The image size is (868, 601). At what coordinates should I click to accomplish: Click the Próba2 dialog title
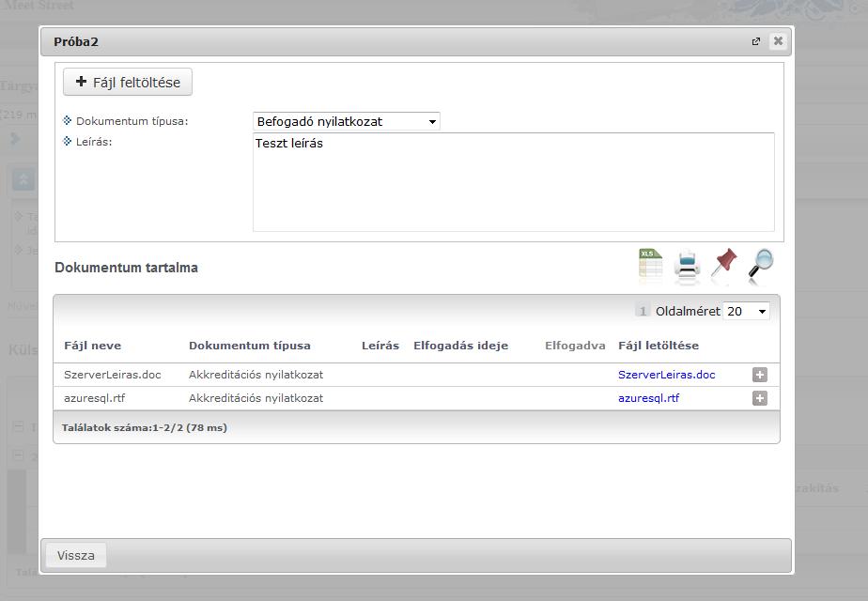(x=76, y=41)
